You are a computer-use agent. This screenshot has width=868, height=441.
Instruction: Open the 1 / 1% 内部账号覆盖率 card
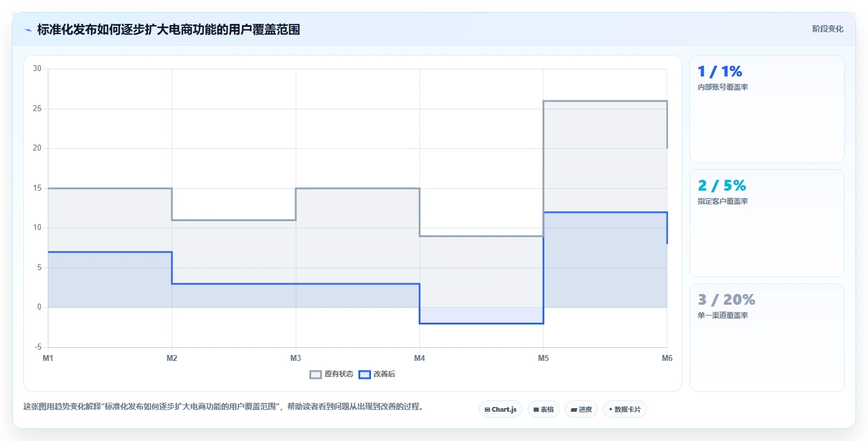[x=766, y=109]
